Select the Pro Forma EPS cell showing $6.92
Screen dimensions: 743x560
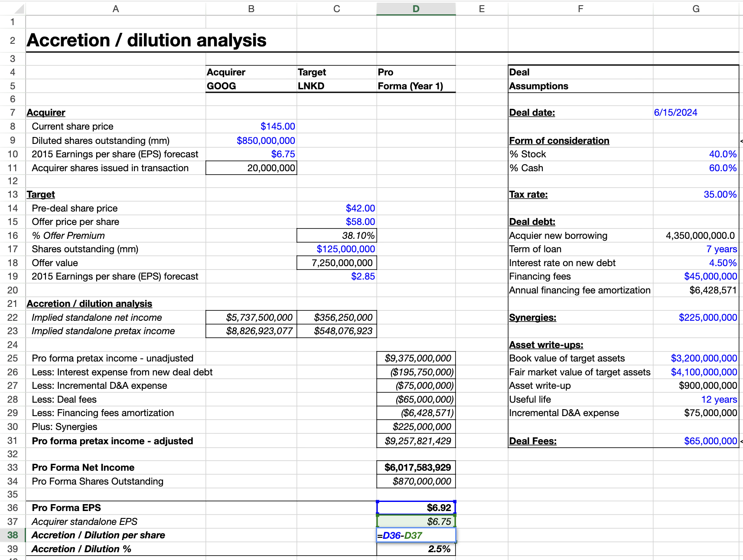[416, 508]
